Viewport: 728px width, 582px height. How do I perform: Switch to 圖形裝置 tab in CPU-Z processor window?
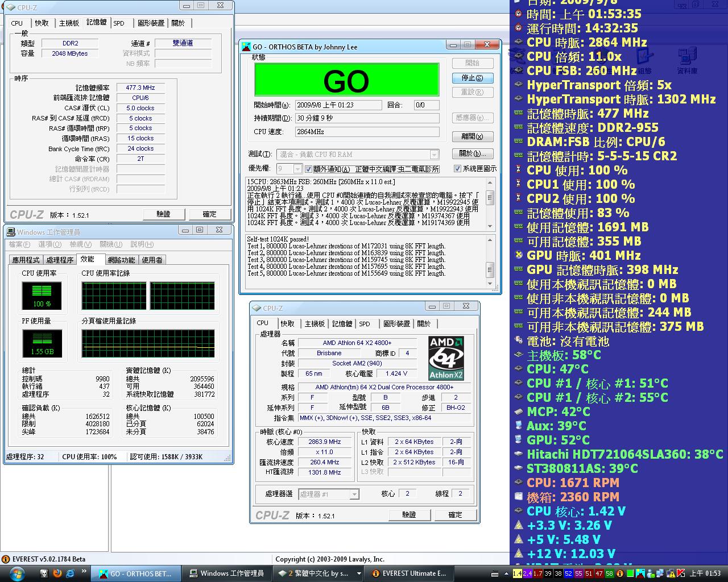396,324
